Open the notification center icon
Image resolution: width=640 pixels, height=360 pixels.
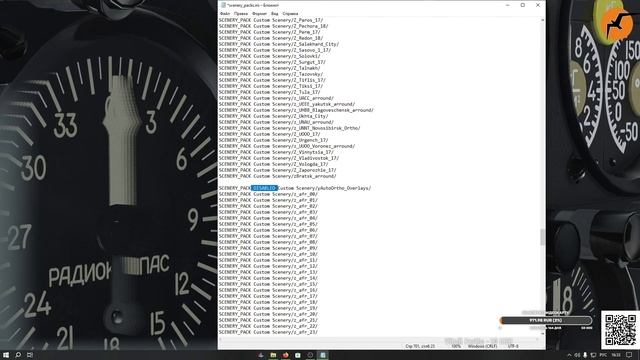tap(629, 355)
